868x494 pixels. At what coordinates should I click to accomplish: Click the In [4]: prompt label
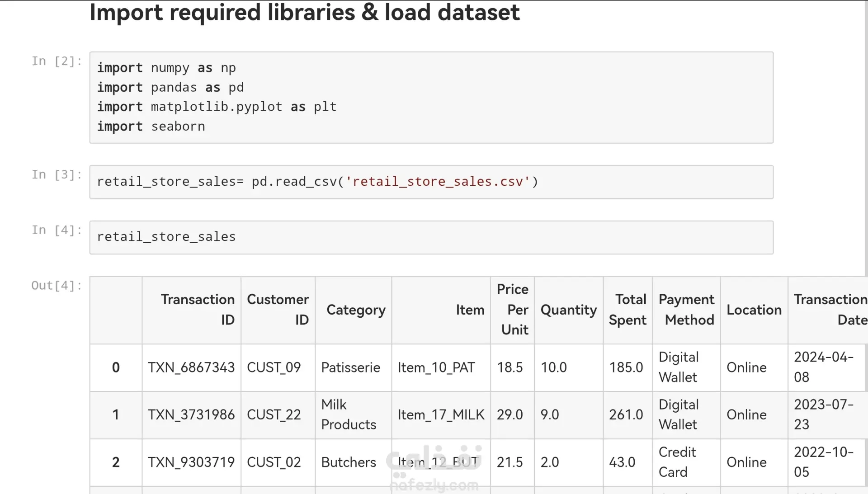pos(57,230)
